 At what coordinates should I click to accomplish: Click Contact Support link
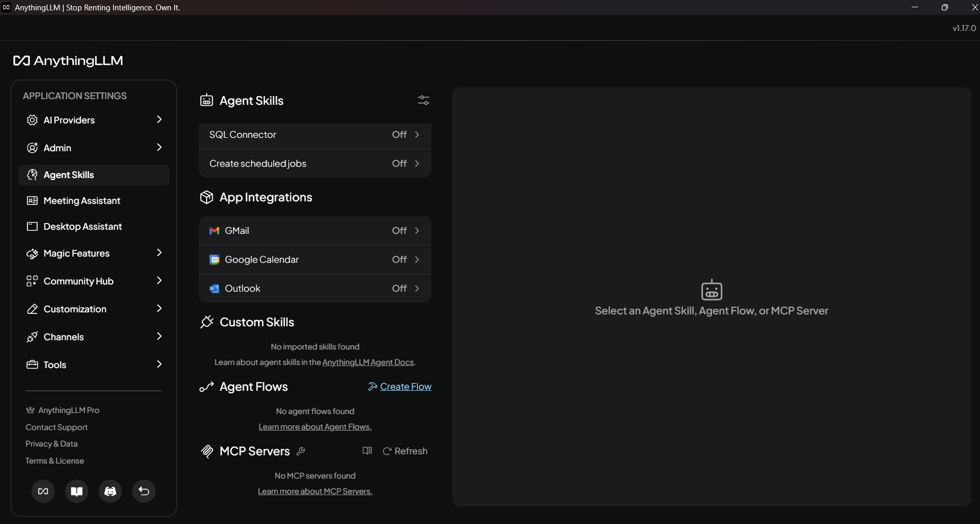[56, 427]
